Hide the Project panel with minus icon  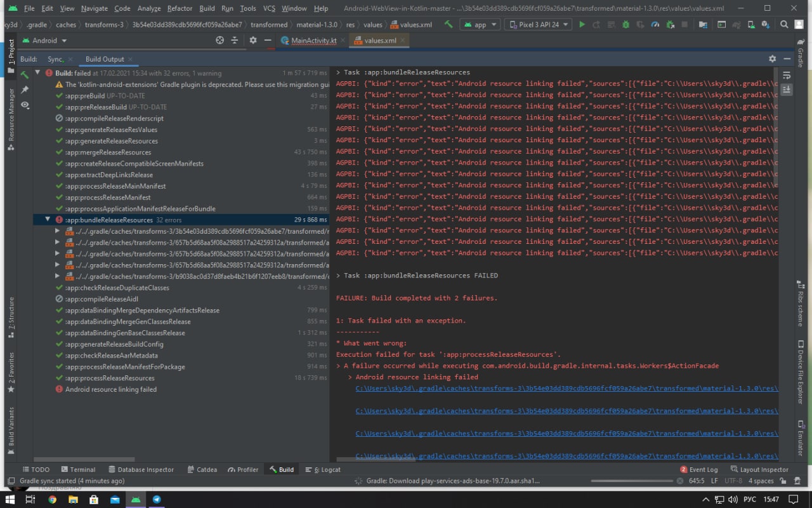point(267,40)
